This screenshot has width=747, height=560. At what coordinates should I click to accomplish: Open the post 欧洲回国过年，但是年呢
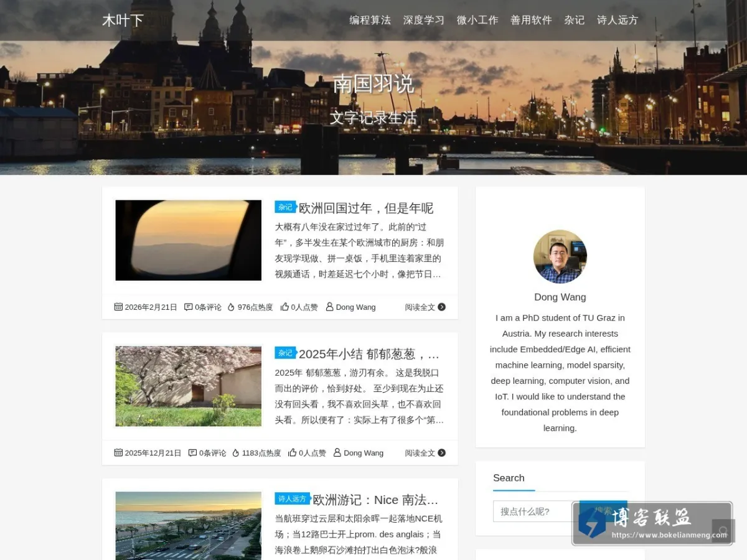coord(366,208)
